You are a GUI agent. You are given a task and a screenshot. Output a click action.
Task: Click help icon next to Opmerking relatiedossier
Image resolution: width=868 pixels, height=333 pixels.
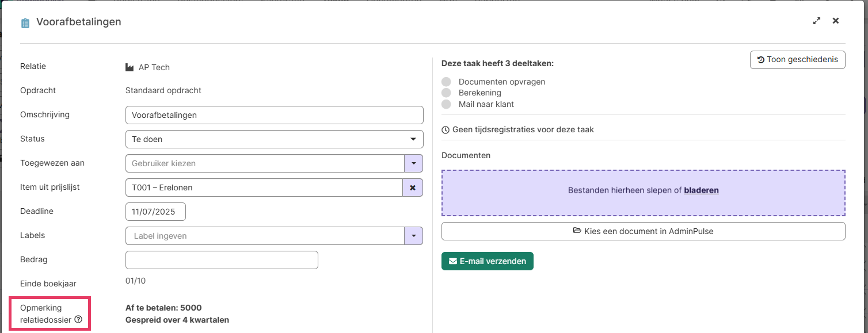click(78, 320)
